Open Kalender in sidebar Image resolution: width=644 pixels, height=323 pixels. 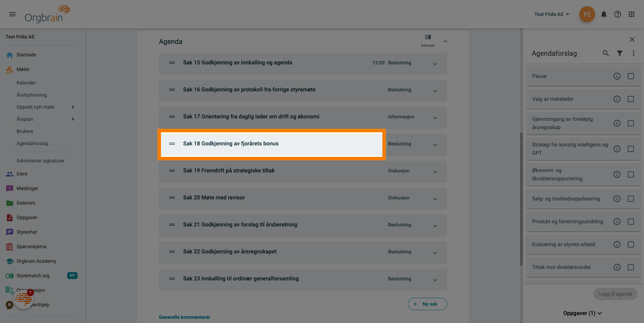point(26,83)
